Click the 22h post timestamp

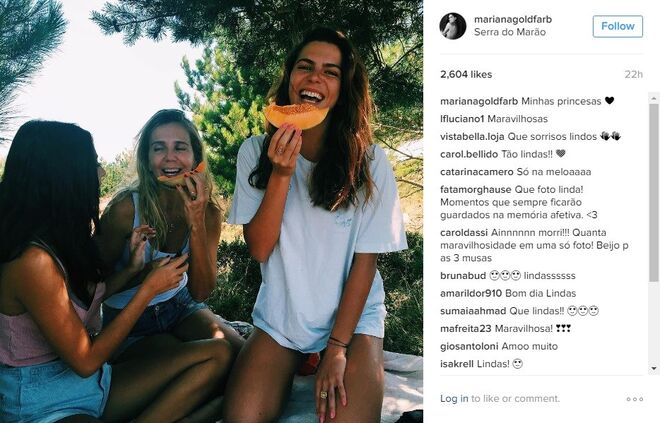click(x=633, y=74)
